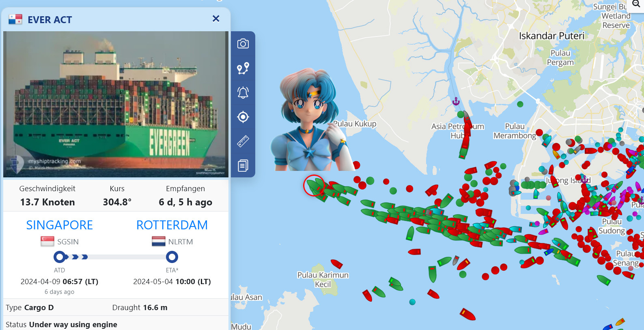Screen dimensions: 644x330
Task: Open the vessel photos camera icon
Action: coord(243,43)
